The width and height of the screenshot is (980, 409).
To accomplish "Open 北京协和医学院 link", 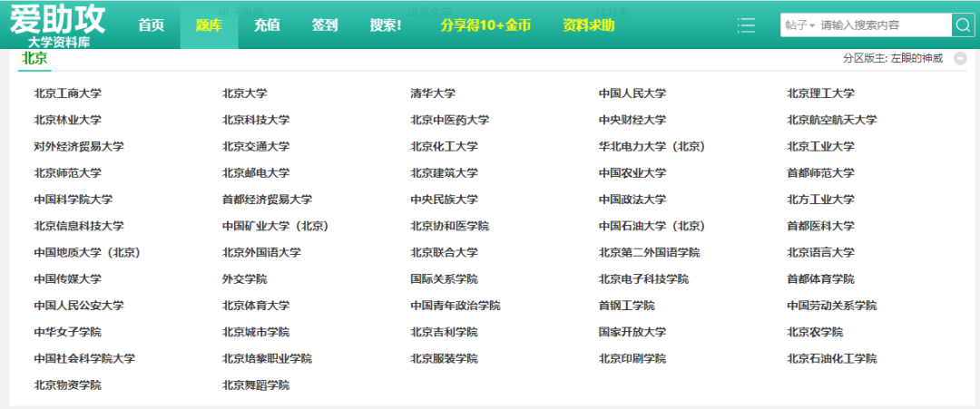I will coord(449,226).
